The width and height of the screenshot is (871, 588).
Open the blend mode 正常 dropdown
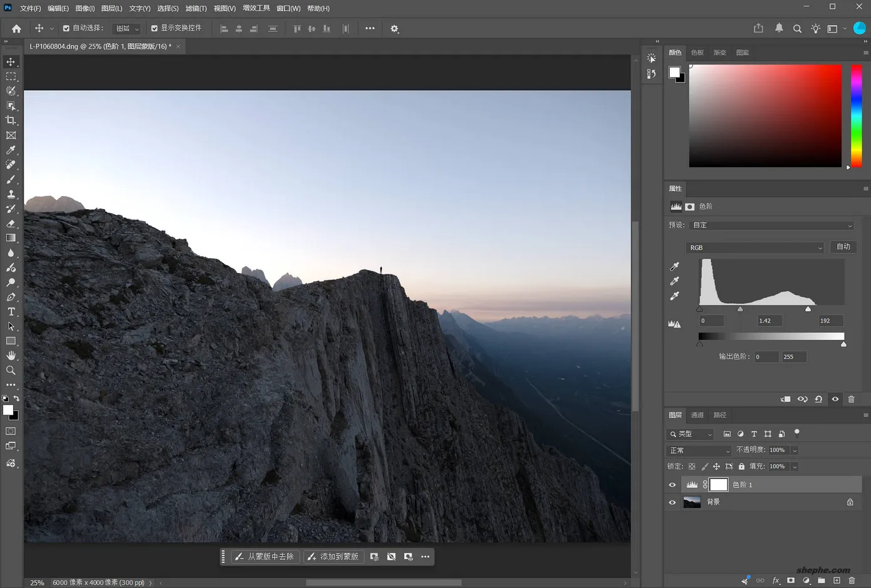(x=699, y=450)
